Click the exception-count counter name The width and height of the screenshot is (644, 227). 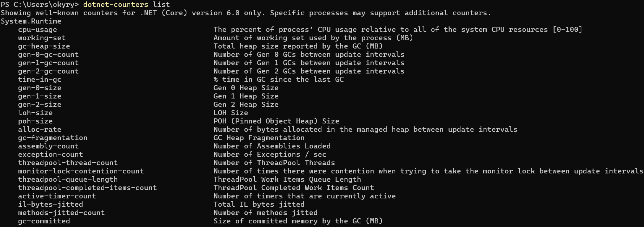point(51,155)
